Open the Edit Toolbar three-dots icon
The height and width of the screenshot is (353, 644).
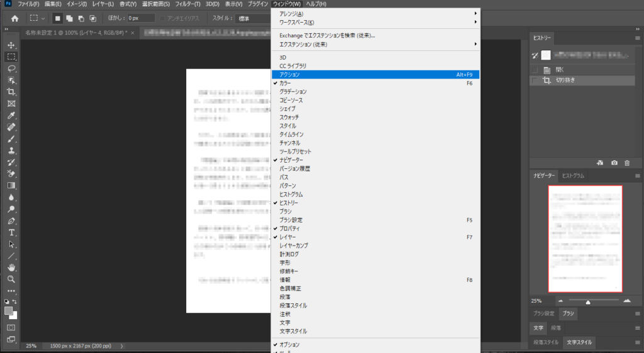click(11, 291)
